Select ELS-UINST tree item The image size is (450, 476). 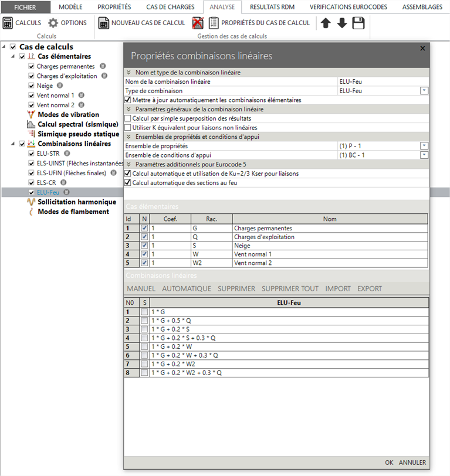click(80, 164)
